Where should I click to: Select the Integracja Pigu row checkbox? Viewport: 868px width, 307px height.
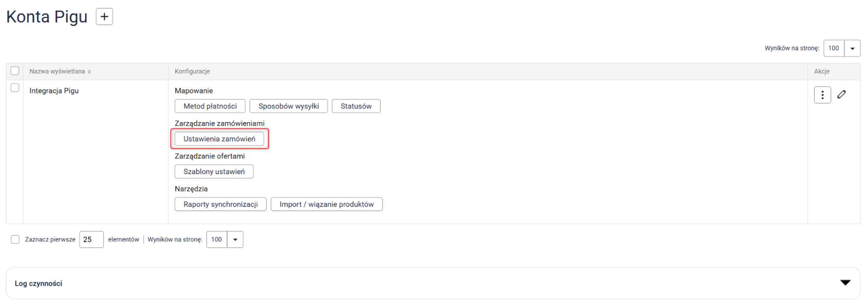(x=15, y=88)
